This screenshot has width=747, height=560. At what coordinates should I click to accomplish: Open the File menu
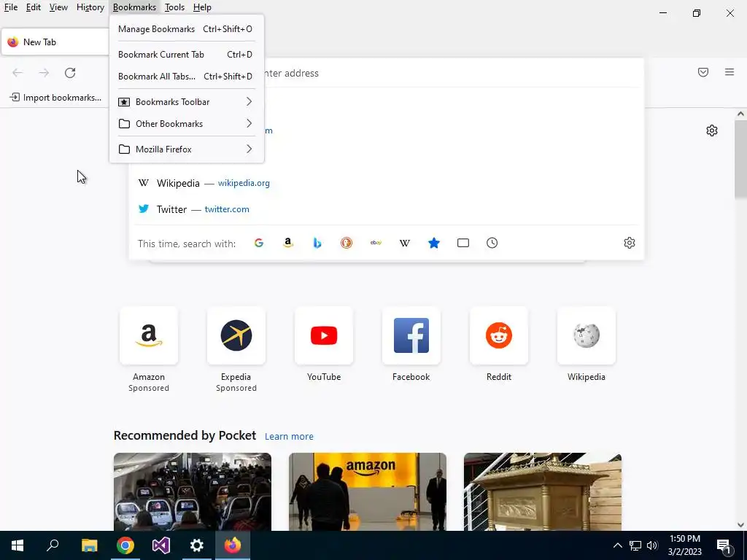click(10, 7)
